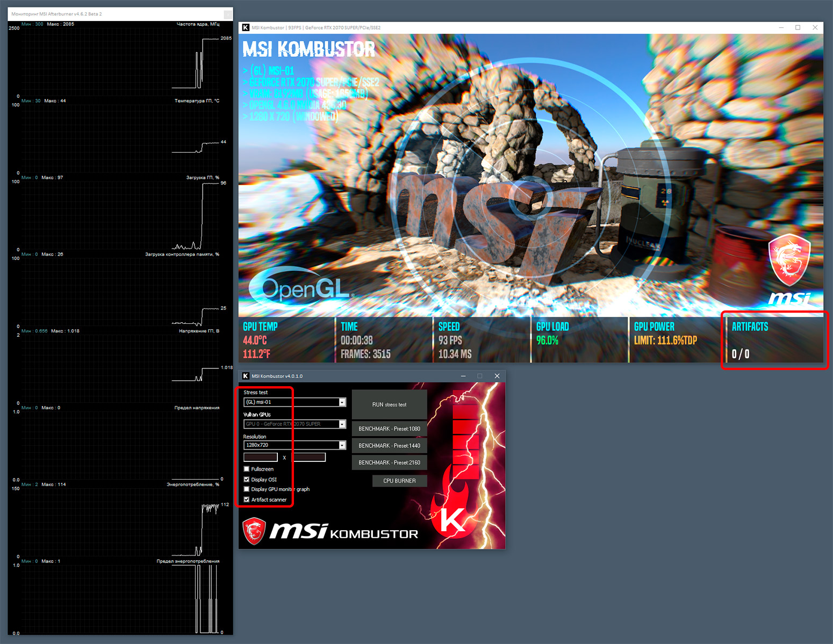Click the small square button in the Afterburner monitoring title bar
833x644 pixels.
click(228, 15)
